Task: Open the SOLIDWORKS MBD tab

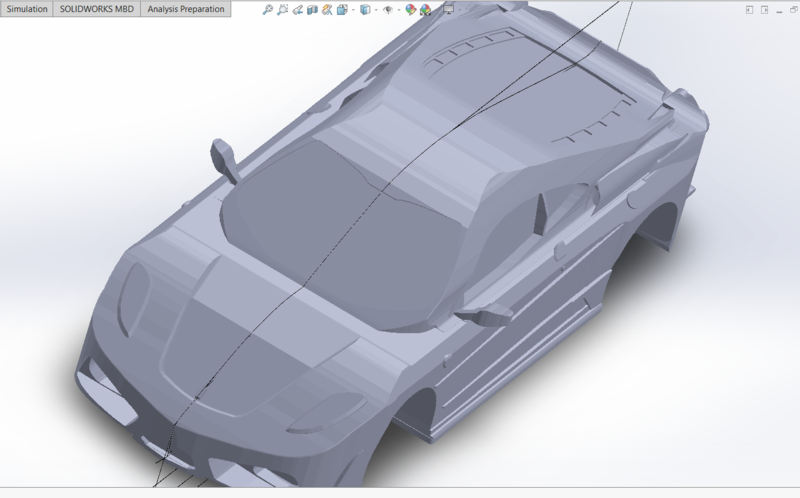Action: coord(96,9)
